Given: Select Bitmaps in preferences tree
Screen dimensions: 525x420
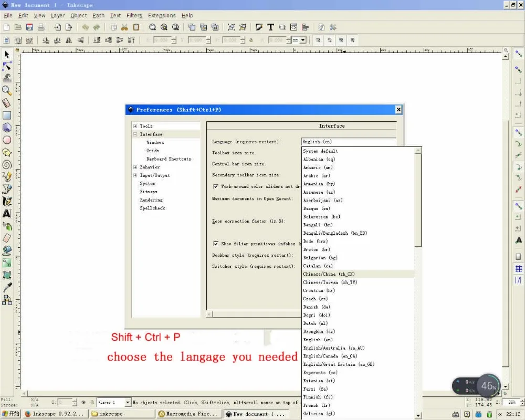Looking at the screenshot, I should click(149, 192).
